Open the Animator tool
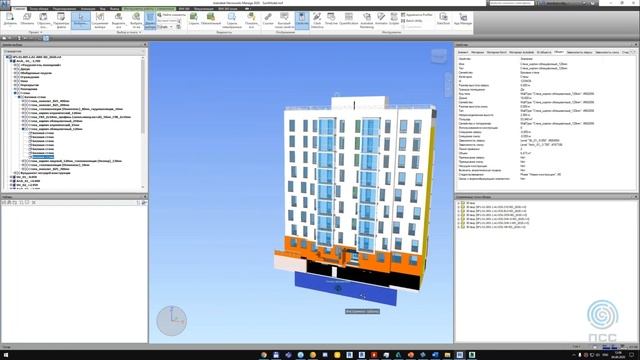The height and width of the screenshot is (360, 640). (x=381, y=19)
